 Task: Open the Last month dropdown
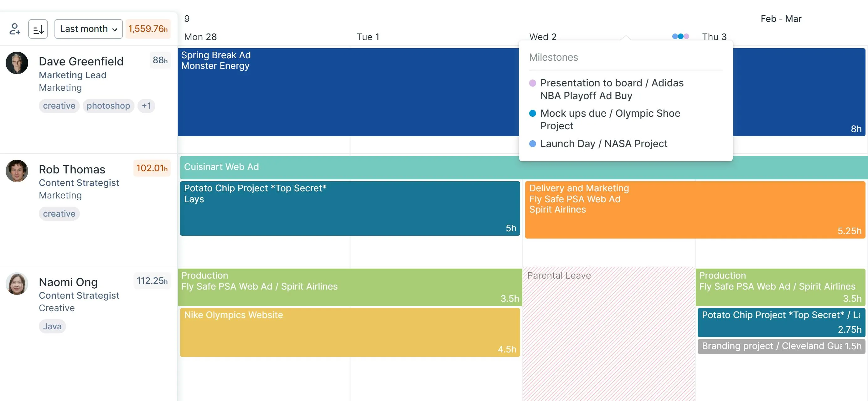pyautogui.click(x=89, y=29)
